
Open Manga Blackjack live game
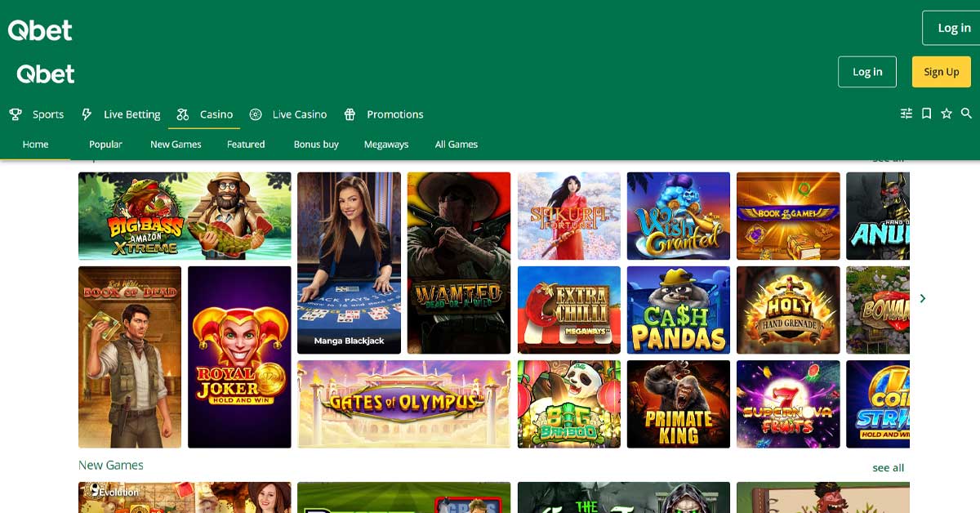(x=349, y=263)
